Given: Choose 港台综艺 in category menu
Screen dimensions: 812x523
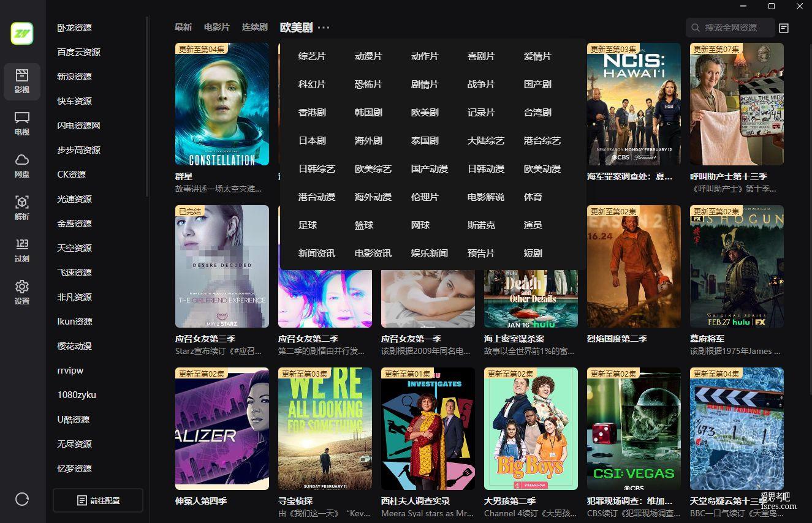Looking at the screenshot, I should click(x=542, y=140).
